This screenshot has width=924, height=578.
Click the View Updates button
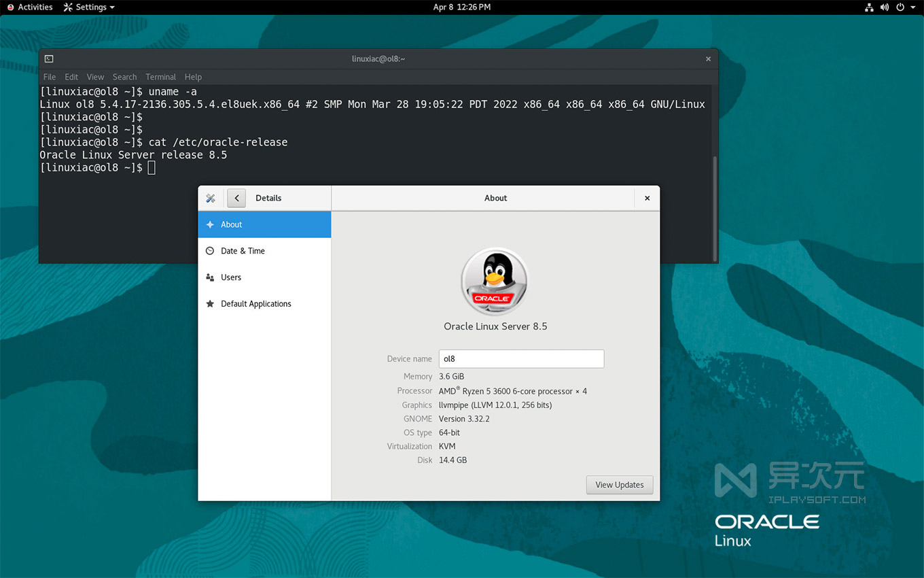pyautogui.click(x=620, y=485)
